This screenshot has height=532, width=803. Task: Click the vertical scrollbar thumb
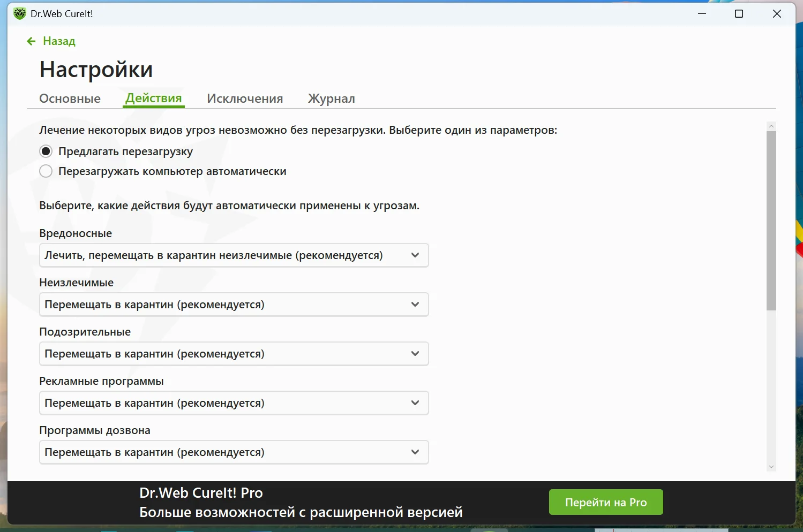tap(771, 221)
